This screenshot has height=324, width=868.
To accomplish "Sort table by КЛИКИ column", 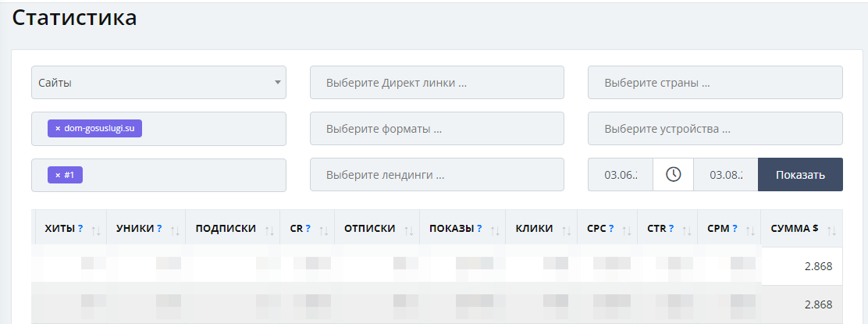I will 565,230.
